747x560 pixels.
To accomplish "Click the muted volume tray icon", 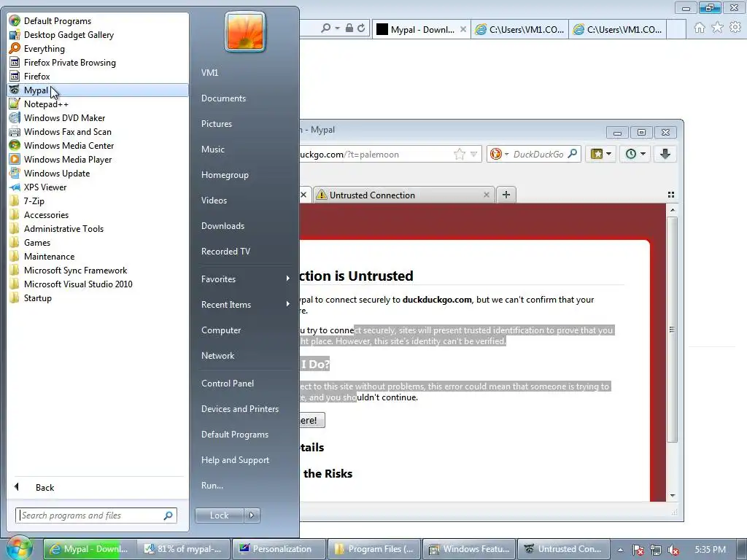I will point(673,550).
